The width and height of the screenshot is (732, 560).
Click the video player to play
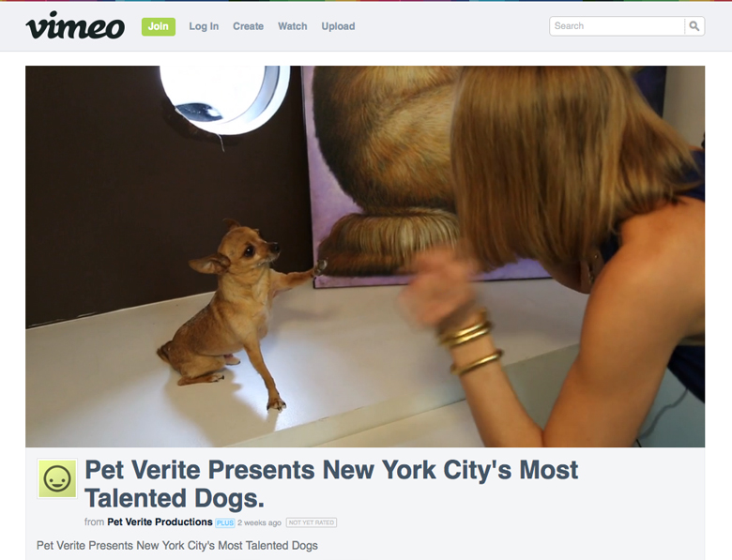click(365, 256)
